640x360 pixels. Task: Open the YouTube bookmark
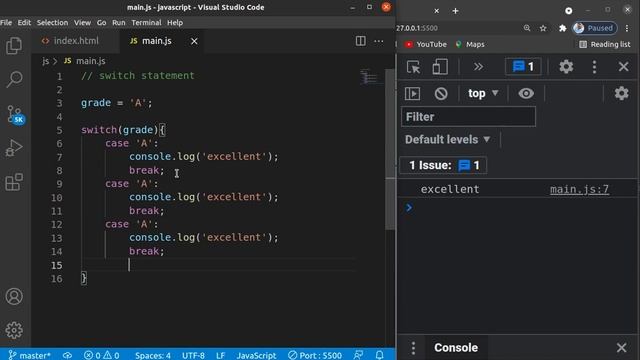(x=426, y=44)
